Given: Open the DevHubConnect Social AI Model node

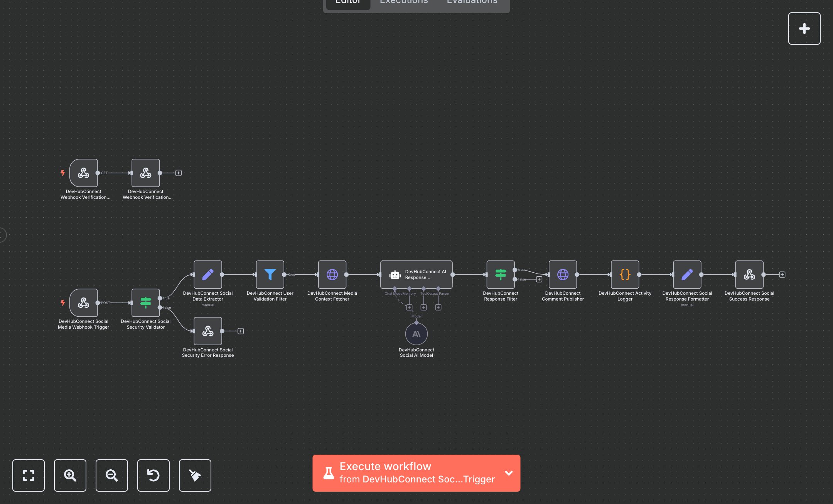Looking at the screenshot, I should [x=416, y=334].
